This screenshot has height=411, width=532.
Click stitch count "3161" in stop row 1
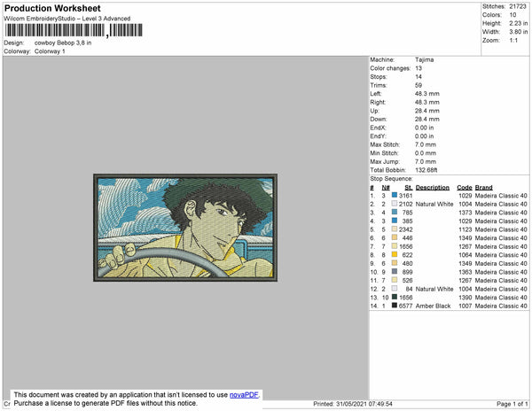(406, 196)
